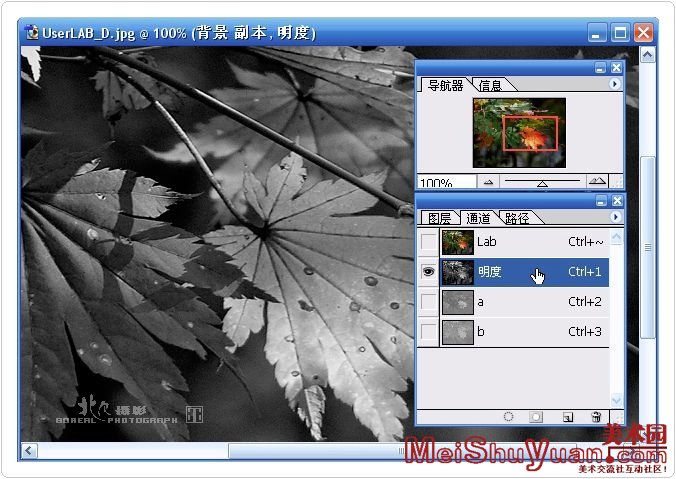Click the Ctrl+2 shortcut text

(585, 301)
